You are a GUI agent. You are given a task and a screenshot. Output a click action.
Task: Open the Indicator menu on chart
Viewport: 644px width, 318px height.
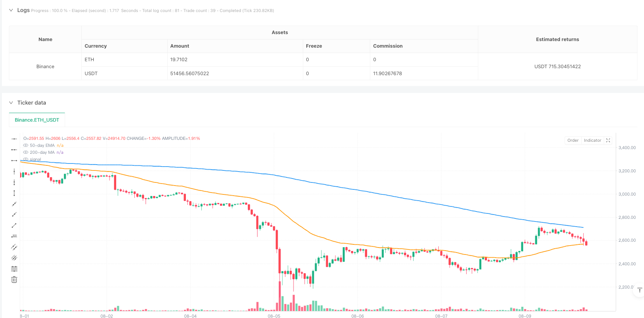[592, 141]
